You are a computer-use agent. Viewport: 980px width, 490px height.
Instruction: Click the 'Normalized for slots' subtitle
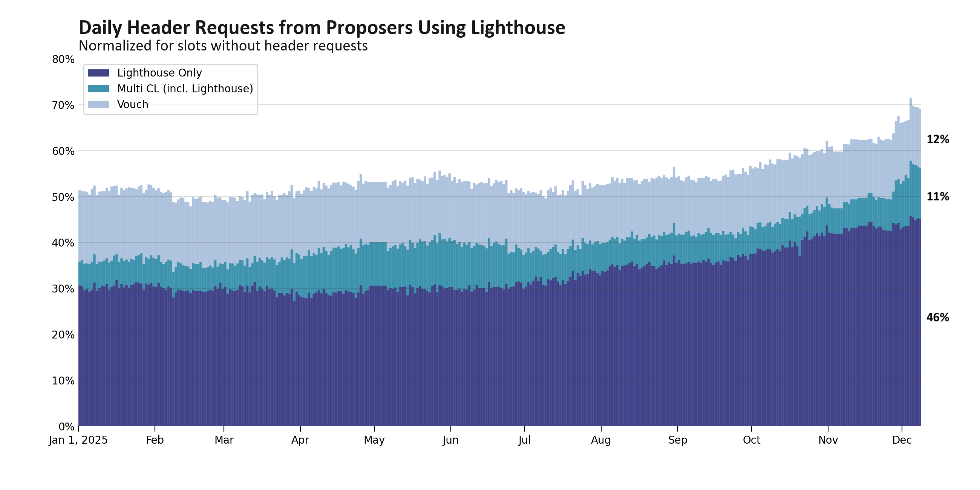(x=223, y=46)
